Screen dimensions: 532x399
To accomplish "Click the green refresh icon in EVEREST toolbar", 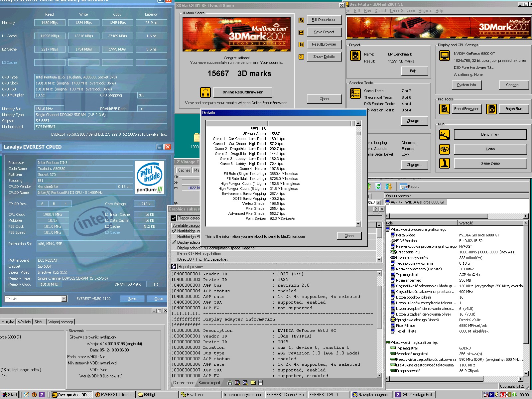I will (378, 187).
